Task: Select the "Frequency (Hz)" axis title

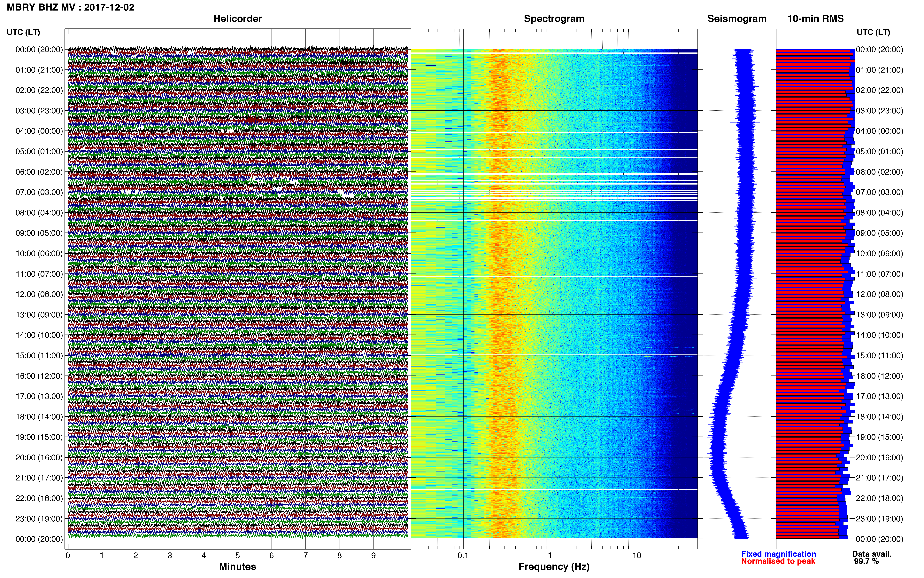Action: (x=554, y=566)
